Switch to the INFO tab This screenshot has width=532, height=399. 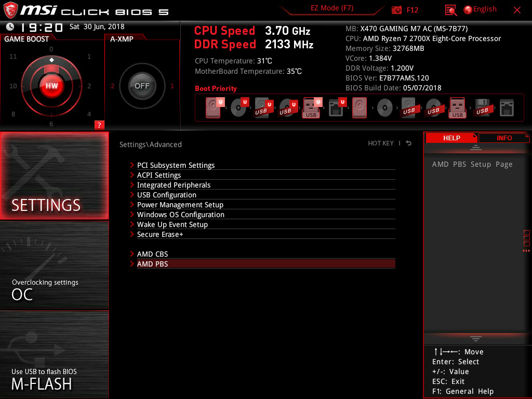coord(504,138)
